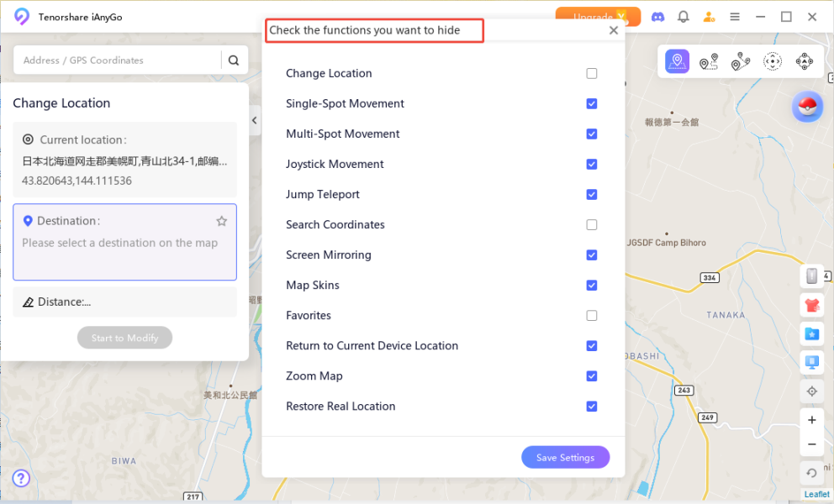Click the Address / GPS Coordinates field
The width and height of the screenshot is (834, 504).
[x=117, y=60]
